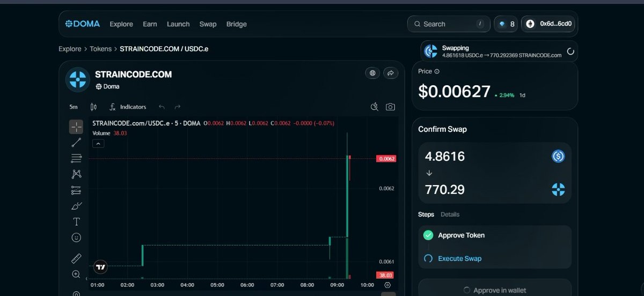Click the Tokens breadcrumb link
The image size is (644, 296).
tap(100, 49)
